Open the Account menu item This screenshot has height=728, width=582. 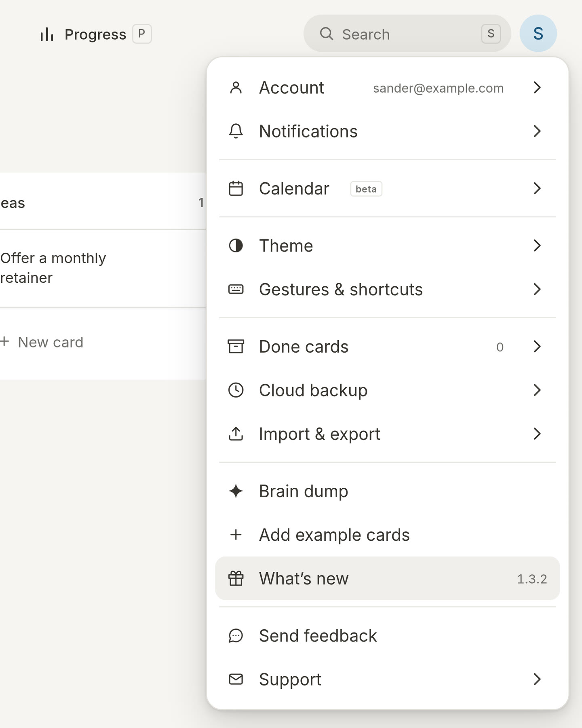[387, 87]
